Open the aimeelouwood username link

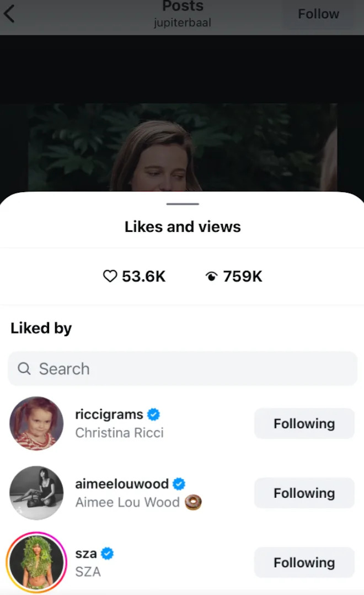pos(122,484)
